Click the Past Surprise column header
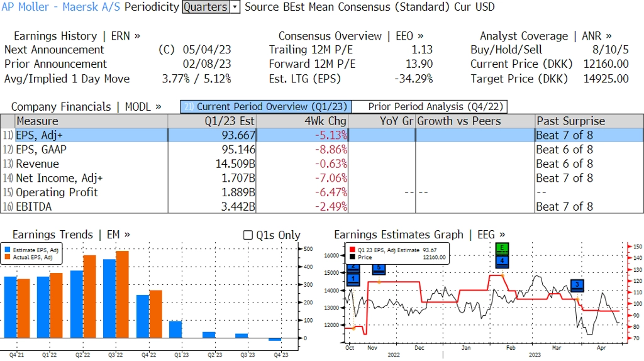Screen dimensions: 644x361 coord(589,121)
